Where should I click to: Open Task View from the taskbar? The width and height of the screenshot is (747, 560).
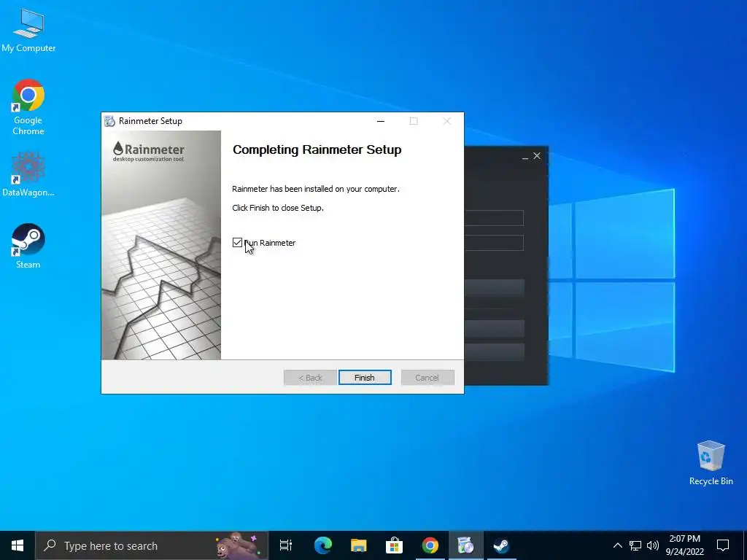(x=286, y=545)
